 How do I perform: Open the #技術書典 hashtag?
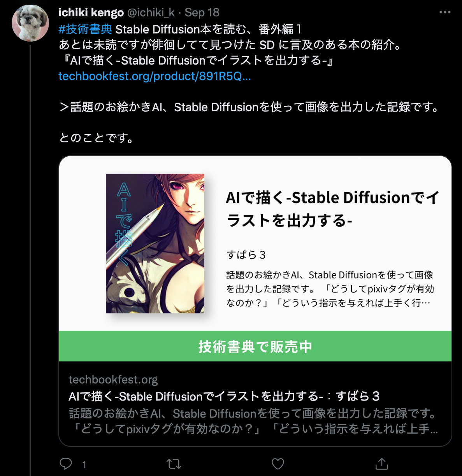coord(85,29)
